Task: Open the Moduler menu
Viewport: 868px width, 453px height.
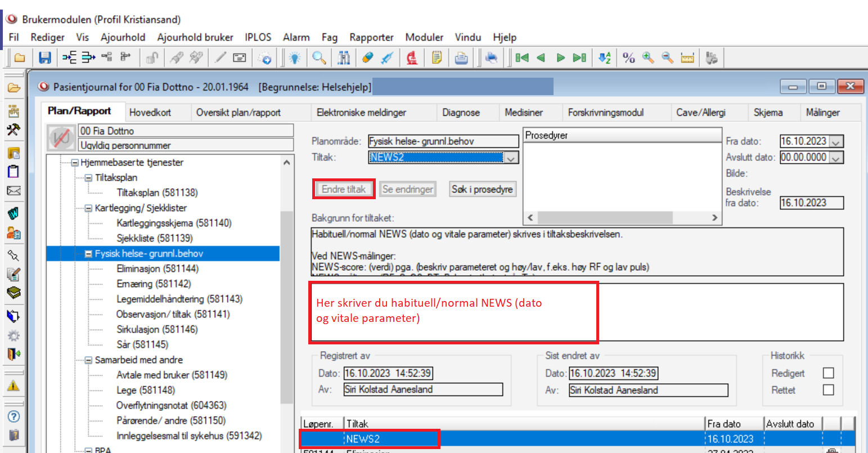Action: pos(424,37)
